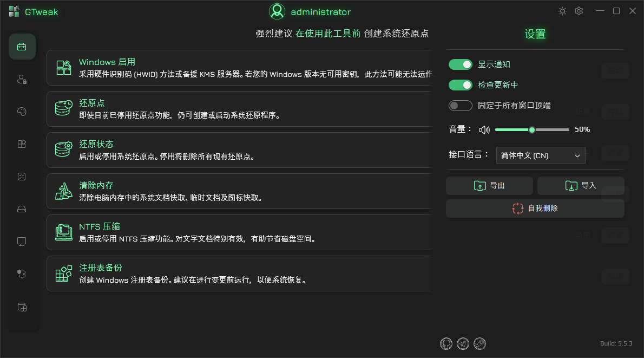
Task: Click the 注册表备份 title text
Action: [101, 268]
